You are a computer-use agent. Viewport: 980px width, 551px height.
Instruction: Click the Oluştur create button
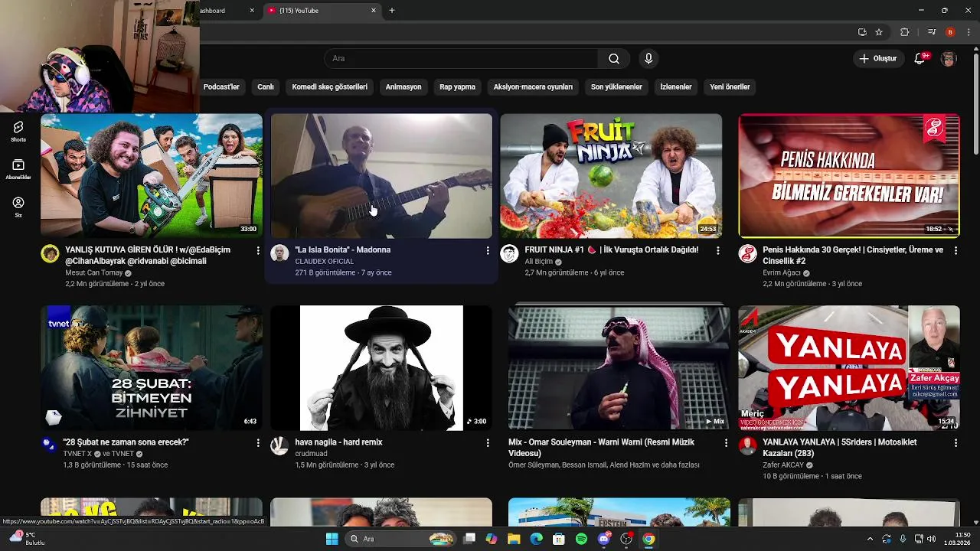tap(877, 59)
